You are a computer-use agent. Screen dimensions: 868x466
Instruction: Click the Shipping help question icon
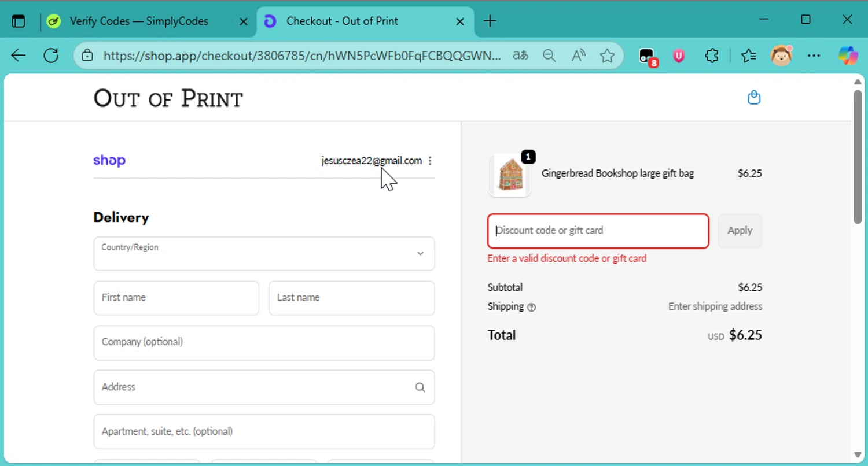(x=532, y=308)
